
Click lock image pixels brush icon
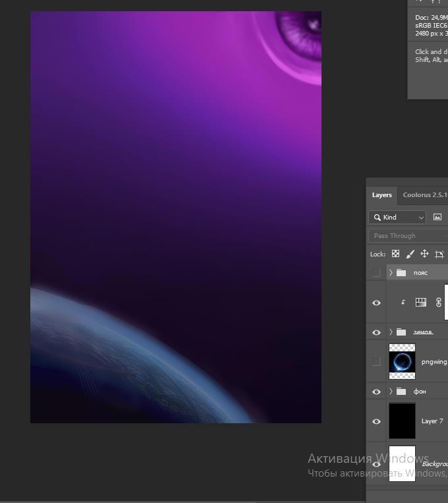410,254
